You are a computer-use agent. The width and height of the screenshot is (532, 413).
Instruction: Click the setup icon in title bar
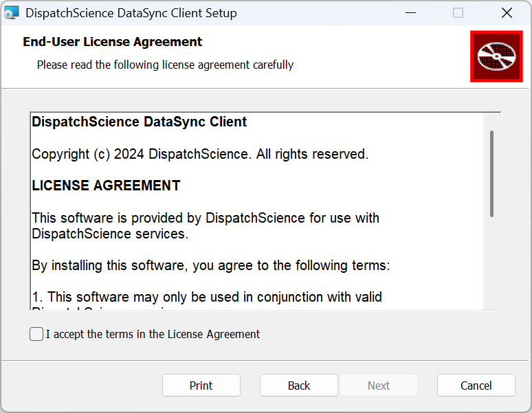pos(11,13)
